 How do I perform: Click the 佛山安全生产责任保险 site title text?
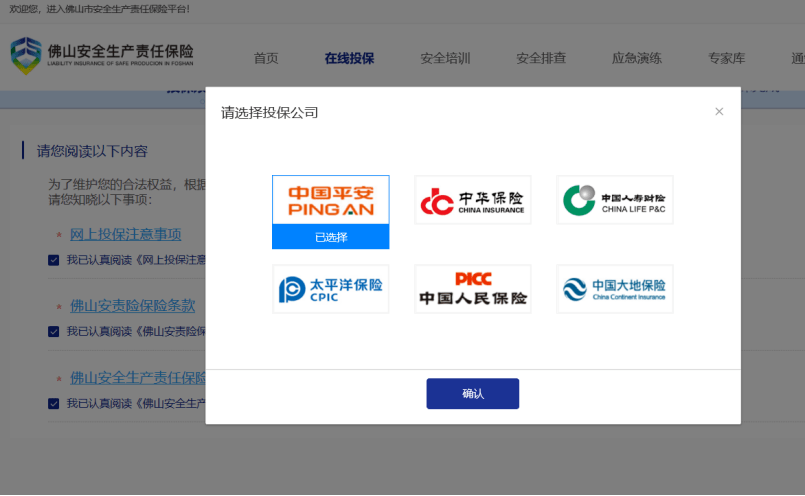pyautogui.click(x=121, y=51)
